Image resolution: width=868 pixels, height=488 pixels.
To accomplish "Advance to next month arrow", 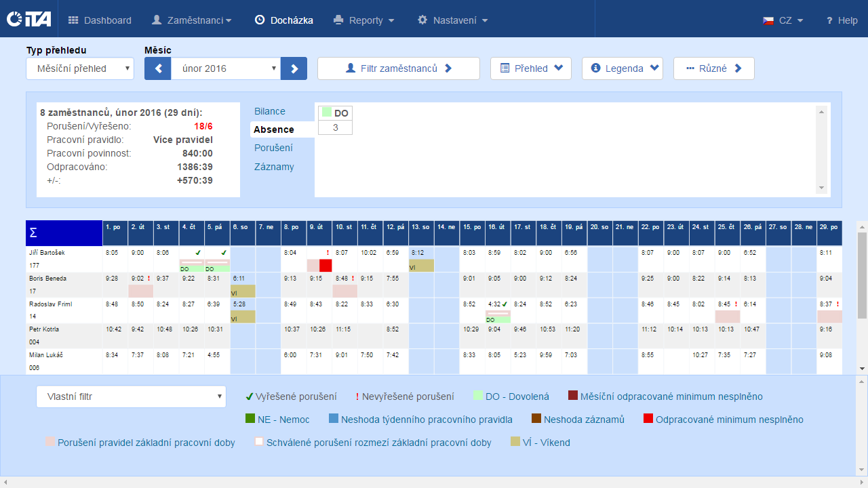I will point(294,68).
